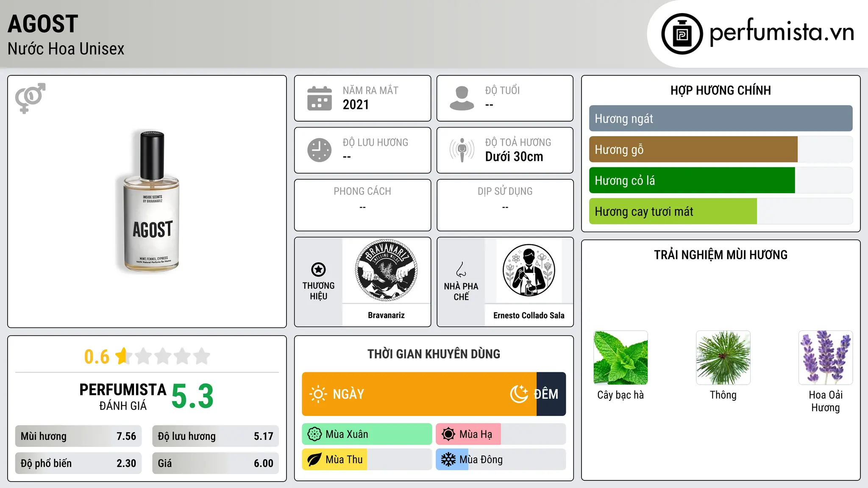868x488 pixels.
Task: Click the sun icon next to Ngày
Action: coord(318,394)
